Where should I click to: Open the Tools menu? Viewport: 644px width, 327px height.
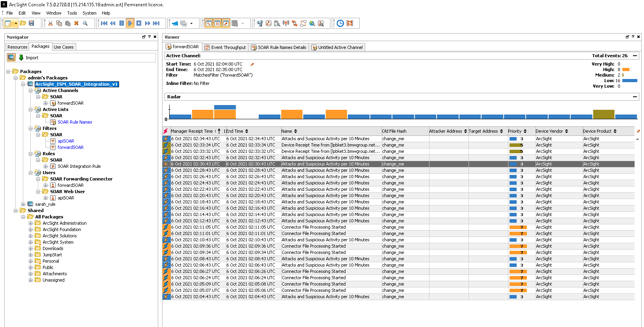72,13
